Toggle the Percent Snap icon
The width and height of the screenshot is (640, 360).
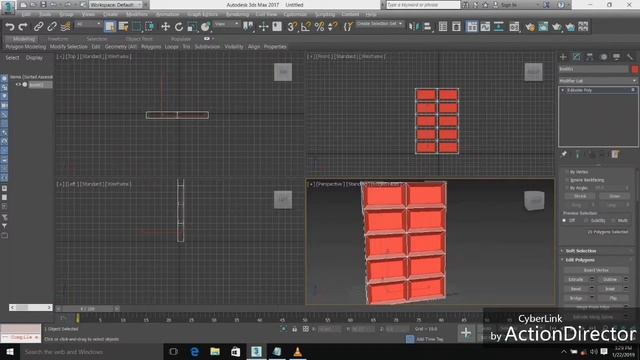click(x=319, y=27)
